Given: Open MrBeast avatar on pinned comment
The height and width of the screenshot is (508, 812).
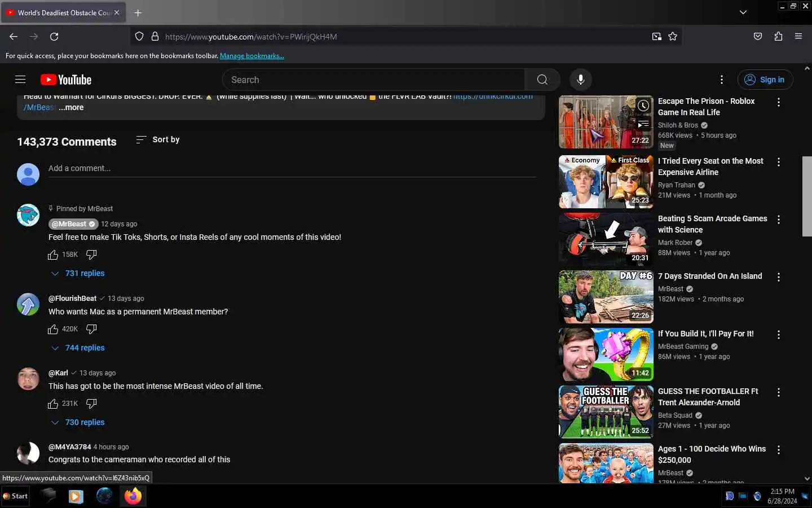Looking at the screenshot, I should coord(28,215).
